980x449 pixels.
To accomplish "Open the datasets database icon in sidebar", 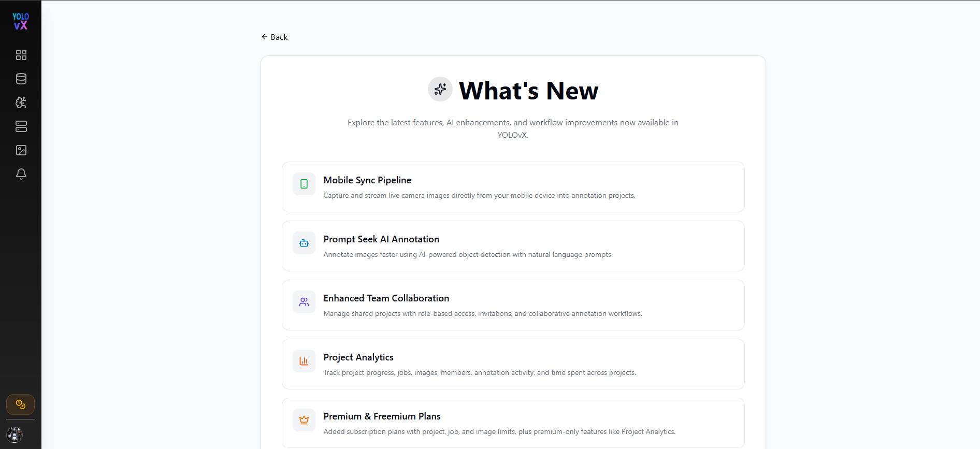I will pyautogui.click(x=21, y=79).
